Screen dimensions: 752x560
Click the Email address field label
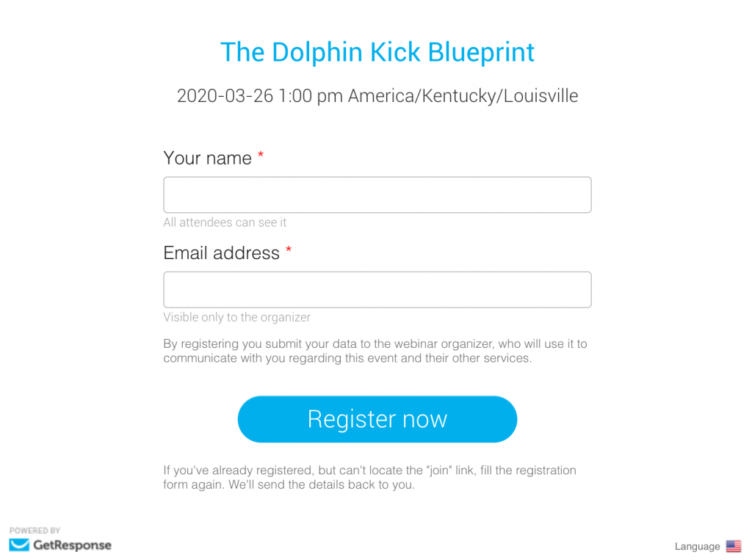click(x=221, y=253)
